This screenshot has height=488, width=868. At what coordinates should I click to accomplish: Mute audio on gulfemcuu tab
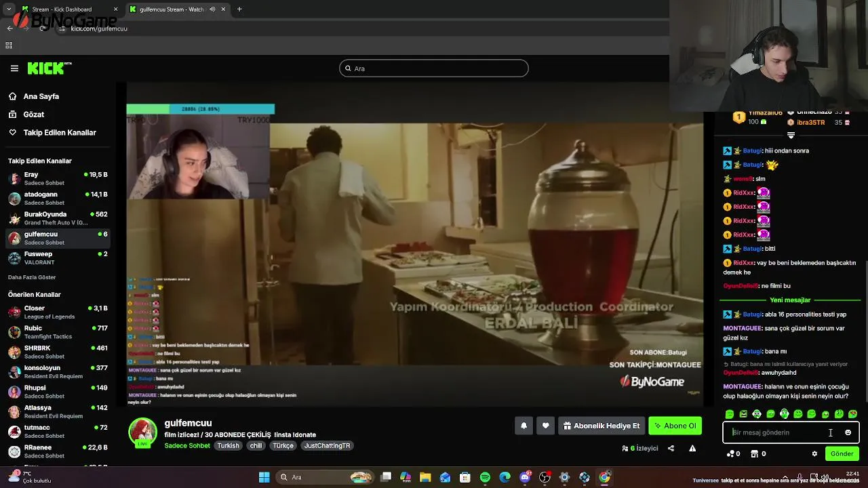click(212, 9)
